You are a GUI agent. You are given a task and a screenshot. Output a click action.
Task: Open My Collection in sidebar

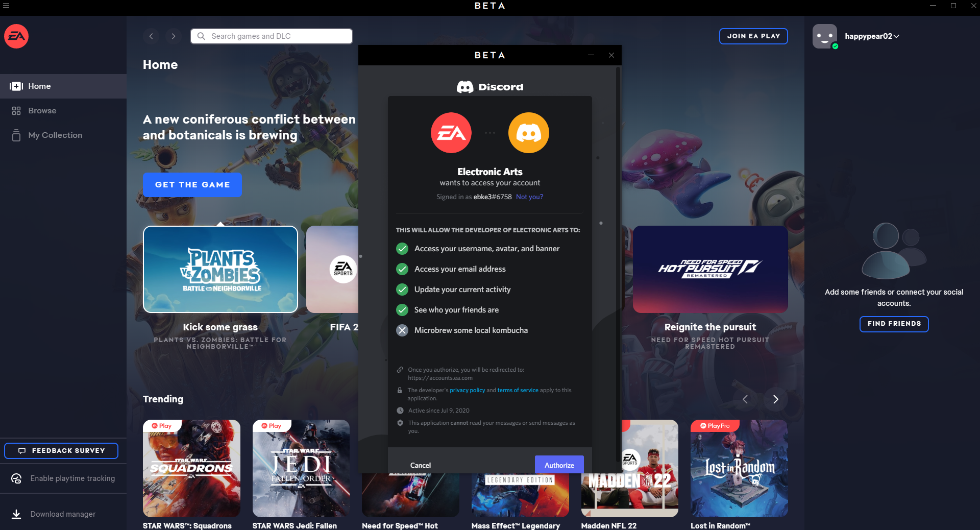[x=55, y=135]
